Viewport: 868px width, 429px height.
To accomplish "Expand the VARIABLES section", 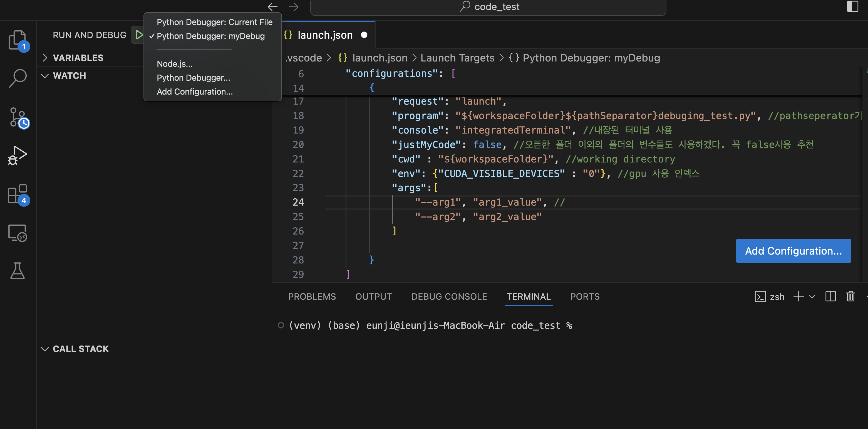I will [x=78, y=58].
